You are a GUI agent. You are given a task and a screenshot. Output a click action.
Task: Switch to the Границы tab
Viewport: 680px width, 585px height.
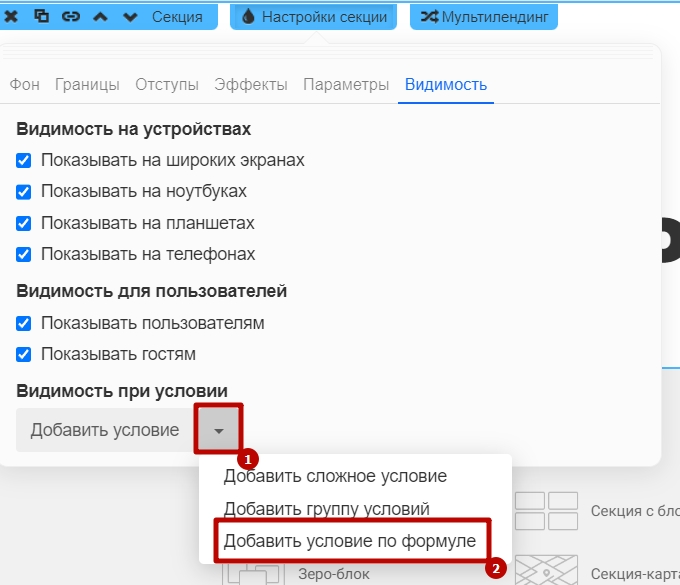pos(87,85)
